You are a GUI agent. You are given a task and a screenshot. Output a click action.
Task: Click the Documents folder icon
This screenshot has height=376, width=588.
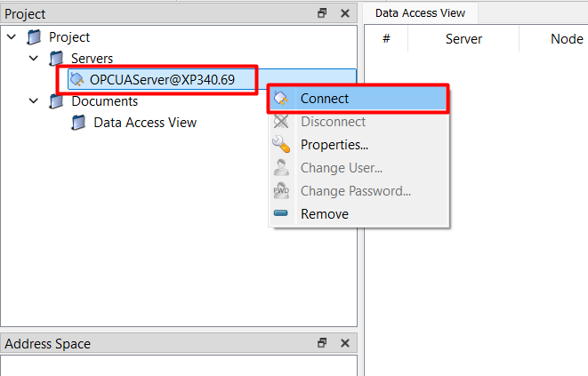[x=57, y=101]
